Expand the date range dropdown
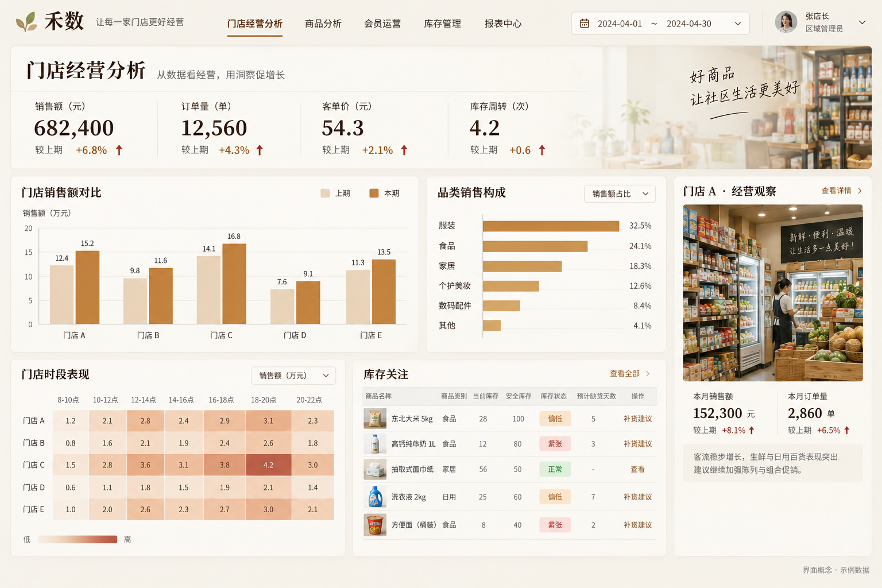 coord(738,24)
